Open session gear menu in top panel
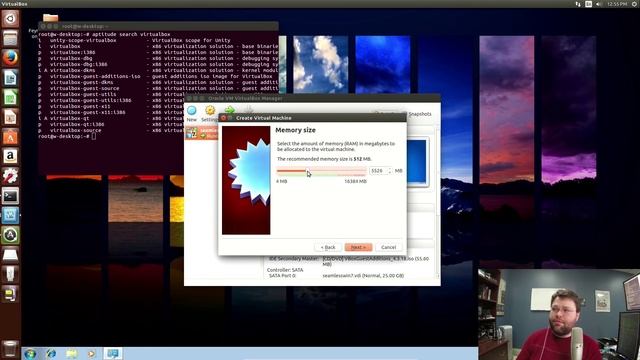The image size is (640, 360). (x=635, y=4)
